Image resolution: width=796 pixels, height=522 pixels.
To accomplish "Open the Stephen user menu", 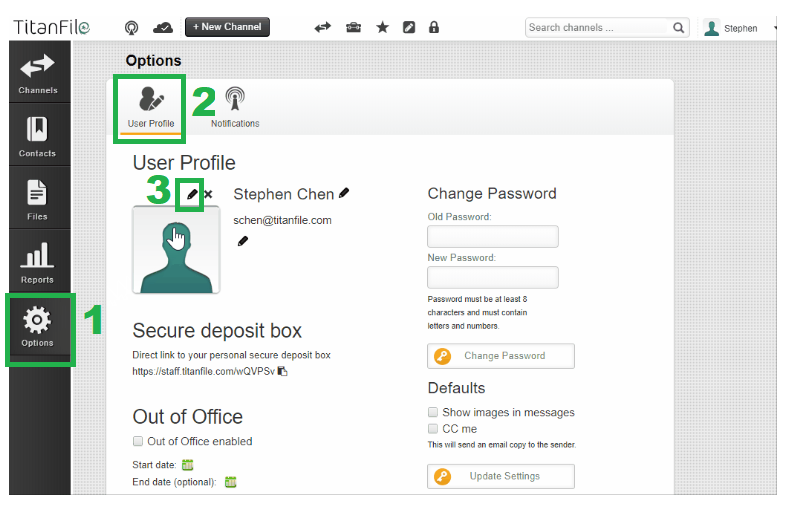I will [741, 28].
